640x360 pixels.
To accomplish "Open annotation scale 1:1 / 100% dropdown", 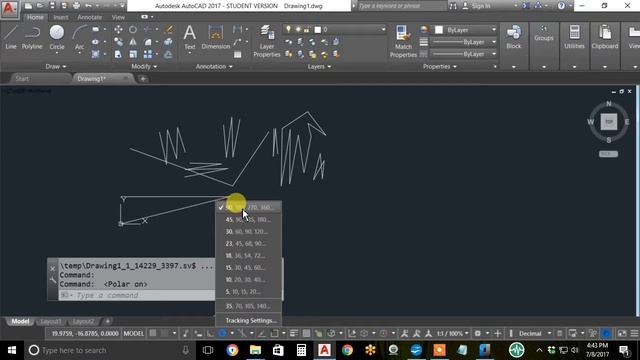I will click(x=453, y=333).
